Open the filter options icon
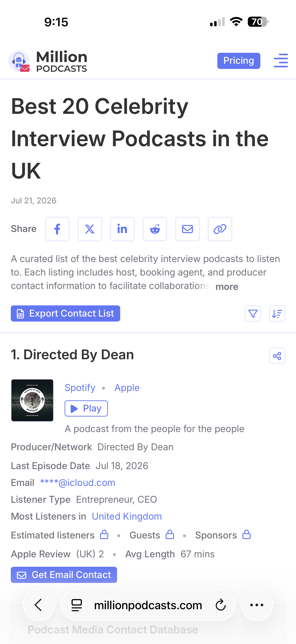The height and width of the screenshot is (644, 296). 253,313
